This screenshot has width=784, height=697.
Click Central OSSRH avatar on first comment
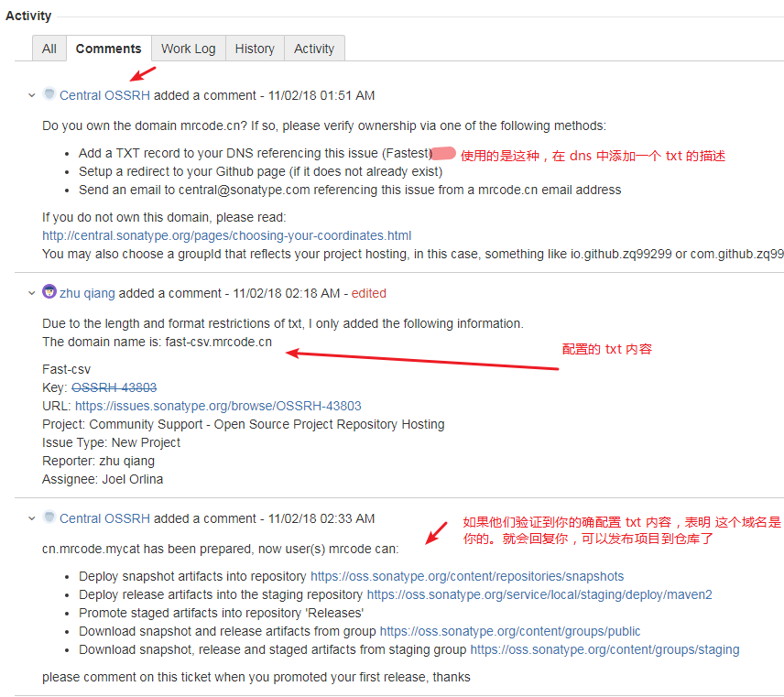point(49,94)
